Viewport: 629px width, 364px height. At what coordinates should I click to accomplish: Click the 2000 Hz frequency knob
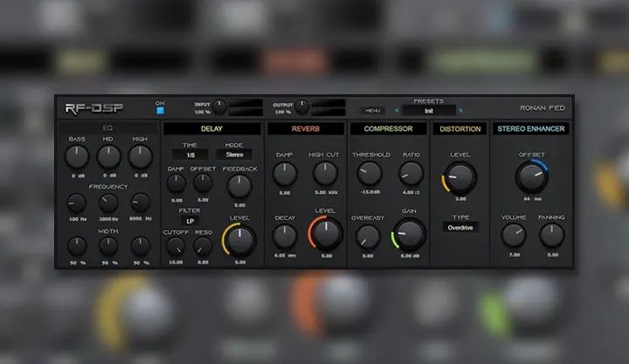pyautogui.click(x=108, y=203)
